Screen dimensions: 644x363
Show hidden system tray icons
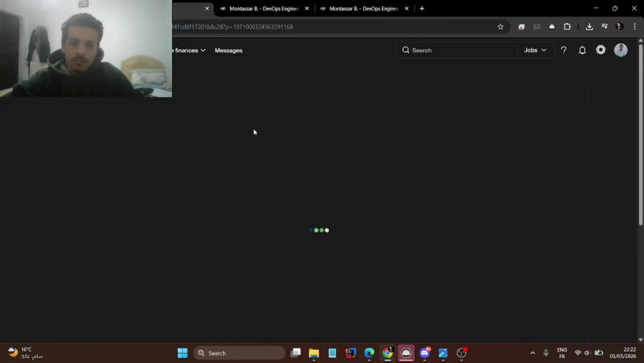click(533, 353)
